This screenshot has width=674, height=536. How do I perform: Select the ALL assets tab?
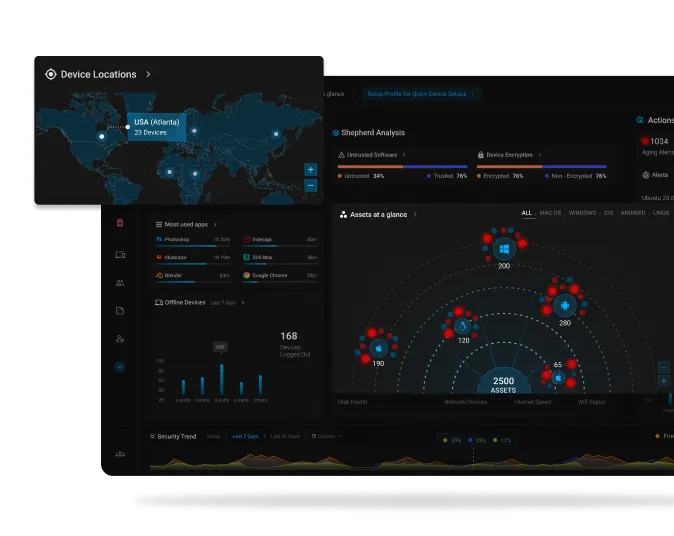click(x=527, y=213)
